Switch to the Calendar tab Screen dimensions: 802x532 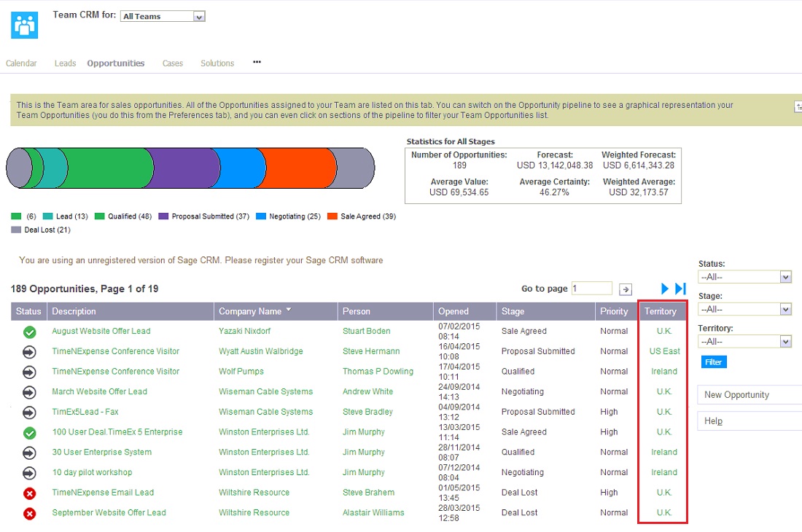(x=21, y=63)
